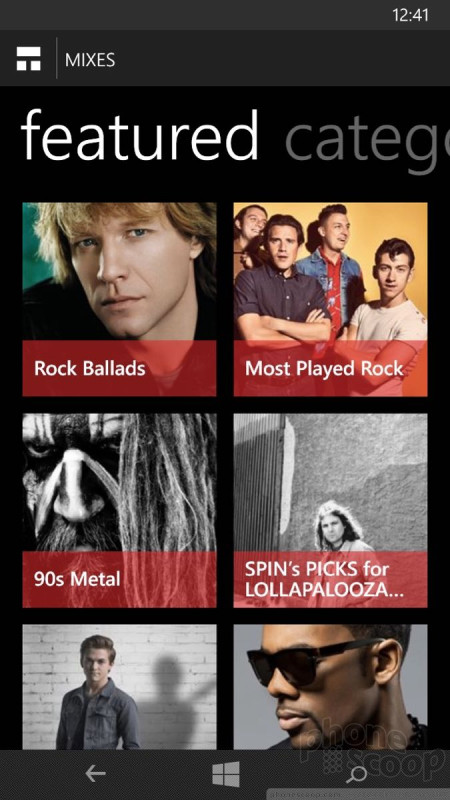Select the featured tab heading

coord(139,135)
